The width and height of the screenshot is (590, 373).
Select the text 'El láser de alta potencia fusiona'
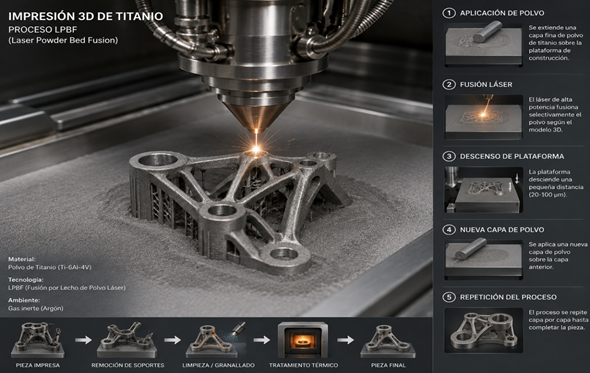[x=553, y=104]
